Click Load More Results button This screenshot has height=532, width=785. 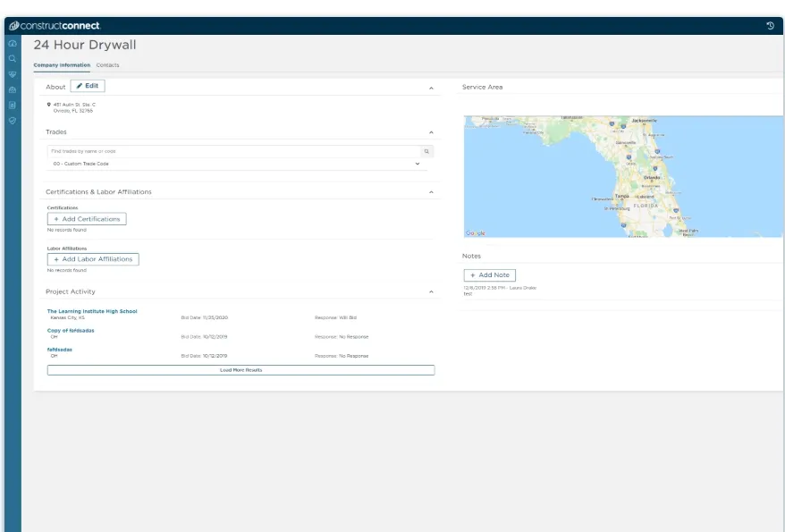241,370
